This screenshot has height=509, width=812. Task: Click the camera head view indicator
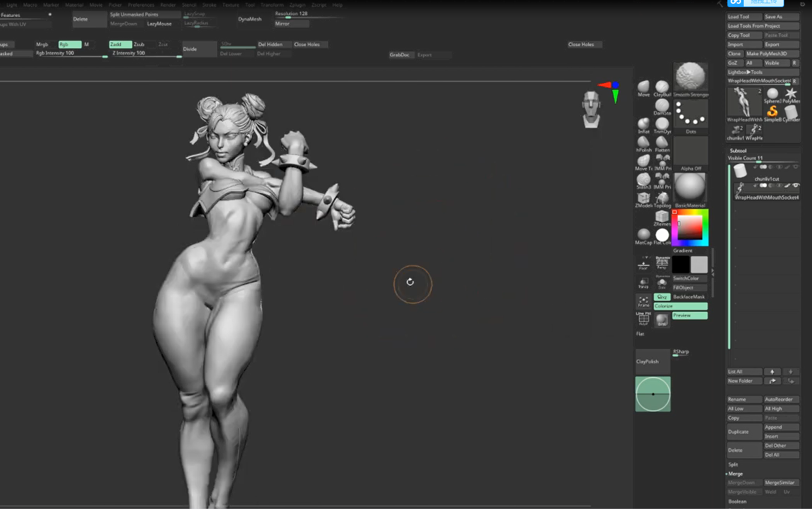591,110
